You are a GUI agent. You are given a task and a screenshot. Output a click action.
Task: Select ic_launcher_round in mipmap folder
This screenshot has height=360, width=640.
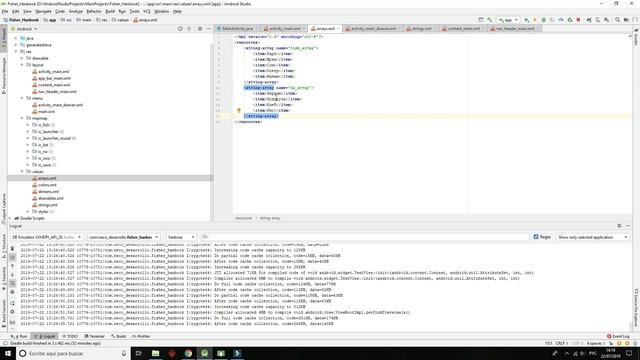click(54, 138)
